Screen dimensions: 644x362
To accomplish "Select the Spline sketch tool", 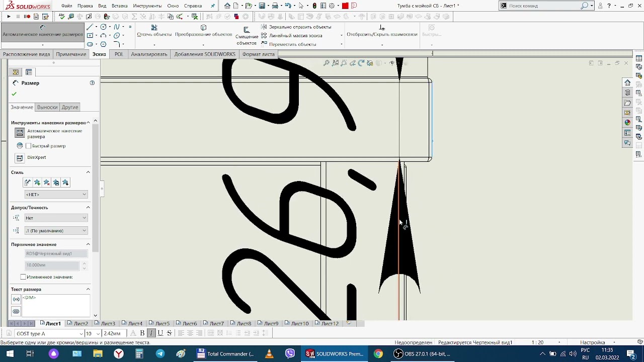I will point(117,27).
